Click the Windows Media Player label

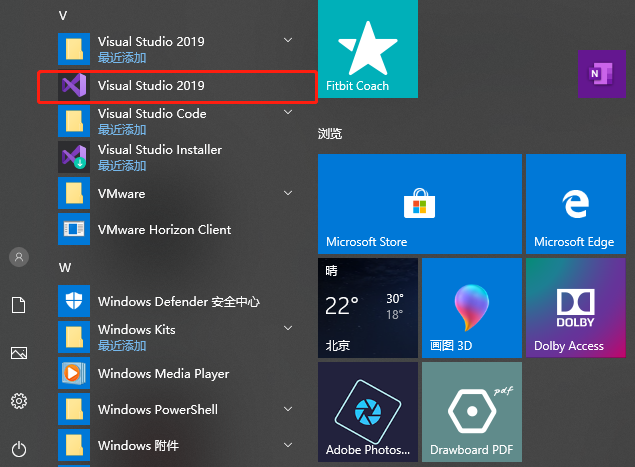pos(164,374)
